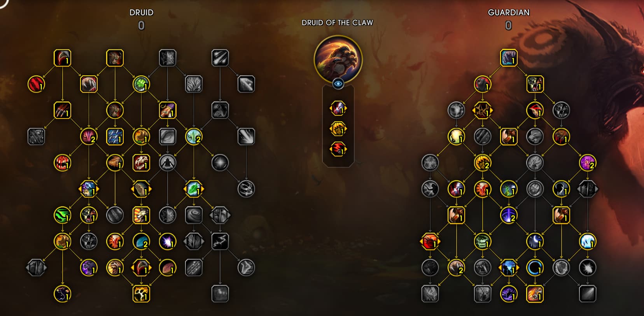Select the green clover leaf talent node

tap(141, 84)
